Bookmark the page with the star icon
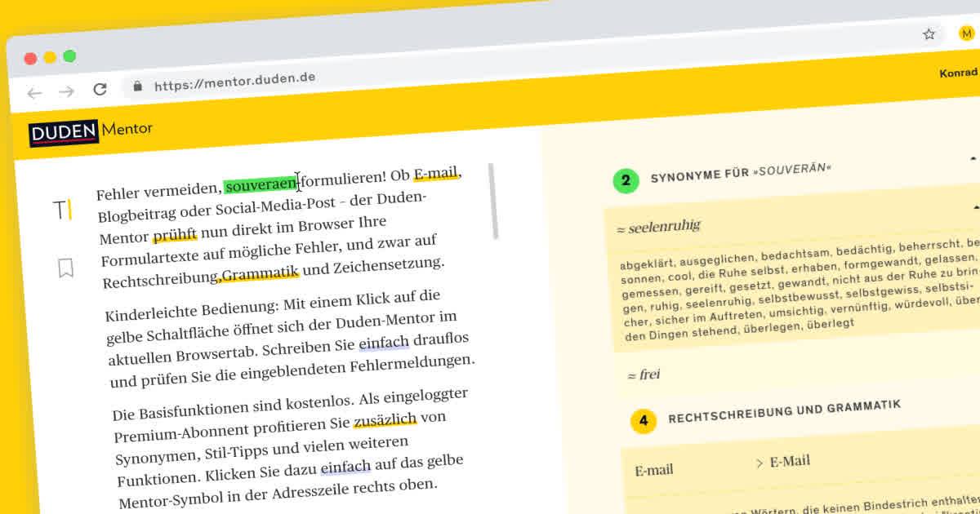This screenshot has height=514, width=980. (x=929, y=34)
